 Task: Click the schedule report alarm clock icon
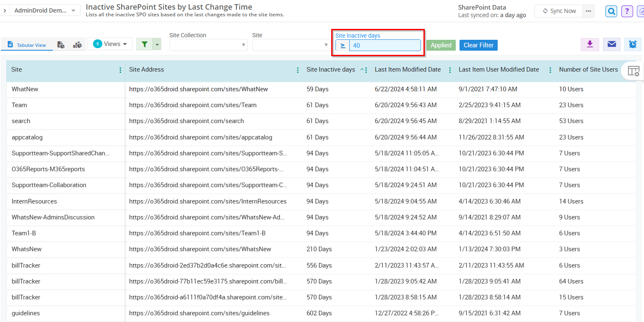[x=633, y=44]
